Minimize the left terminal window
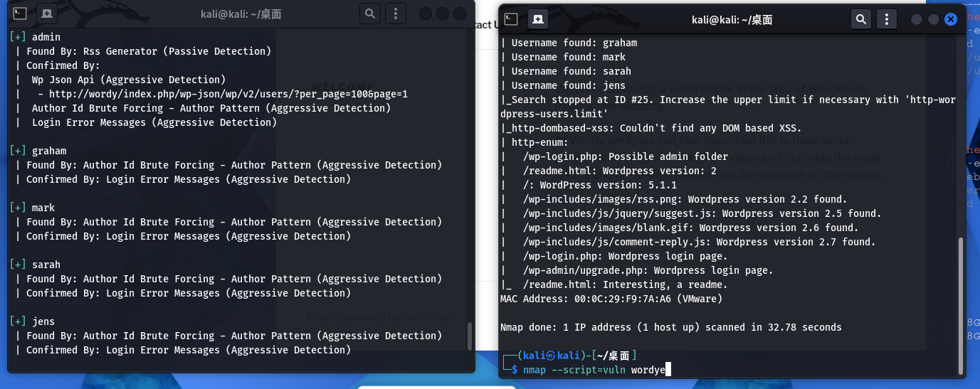Screen dimensions: 980x389 (426, 13)
